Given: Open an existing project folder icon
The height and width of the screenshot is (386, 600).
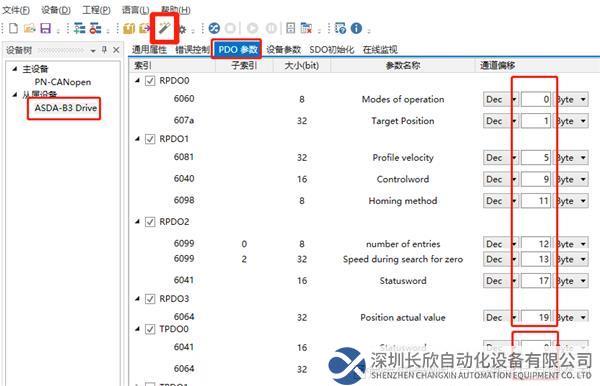Looking at the screenshot, I should [29, 28].
